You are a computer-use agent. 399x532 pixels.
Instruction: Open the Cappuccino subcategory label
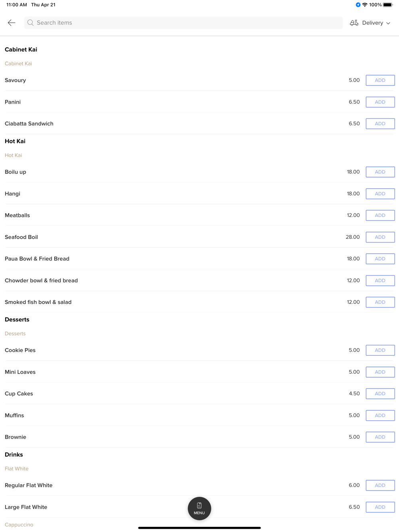point(19,525)
